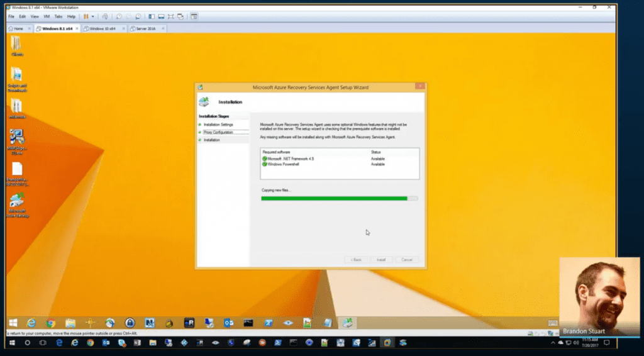This screenshot has height=356, width=644.
Task: Open Google Chrome in the VM taskbar
Action: click(50, 323)
